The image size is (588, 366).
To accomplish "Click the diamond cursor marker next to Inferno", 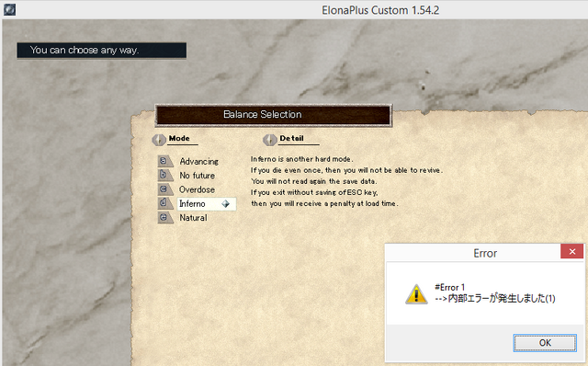I will point(225,204).
